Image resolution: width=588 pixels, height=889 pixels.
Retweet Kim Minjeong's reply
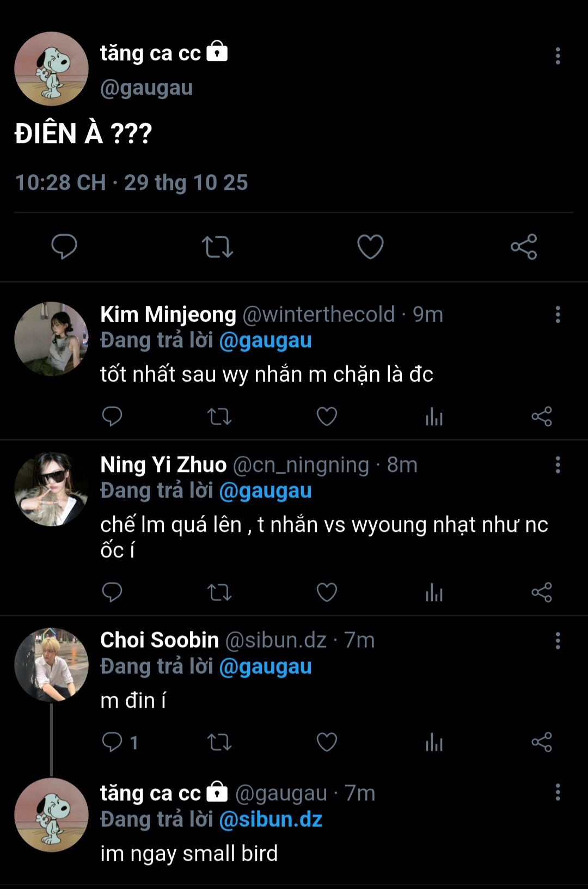point(219,417)
